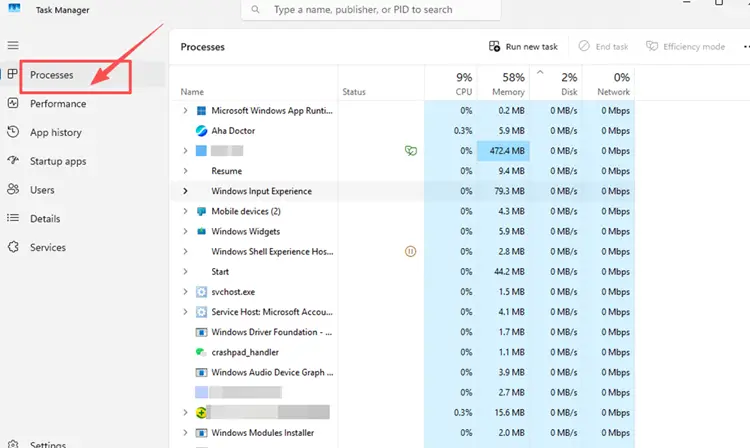Click the 79.3 MB memory value
The height and width of the screenshot is (448, 750).
tap(509, 191)
